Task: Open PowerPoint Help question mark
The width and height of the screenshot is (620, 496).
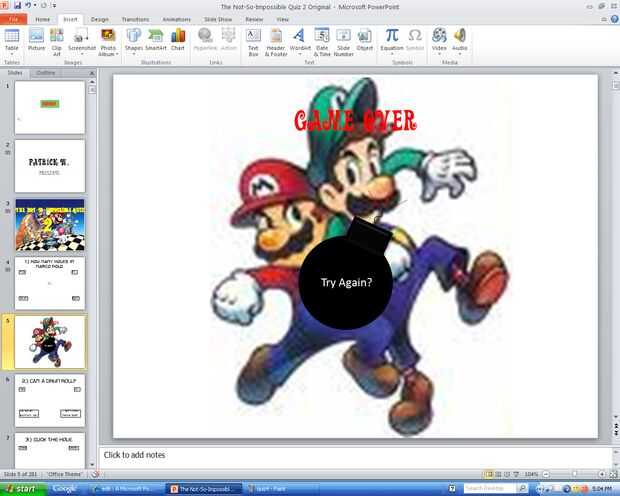Action: (x=614, y=19)
